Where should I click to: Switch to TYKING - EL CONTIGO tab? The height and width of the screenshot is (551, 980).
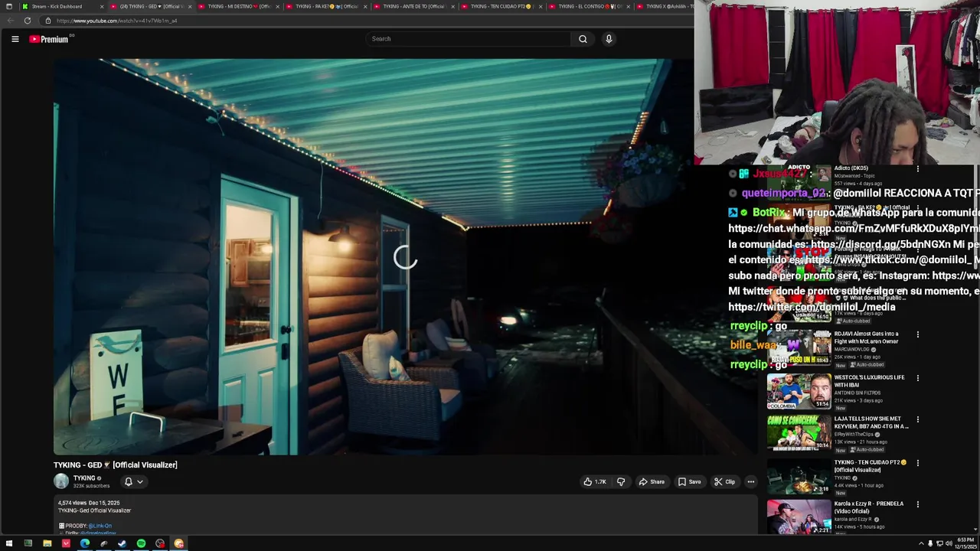pyautogui.click(x=588, y=6)
